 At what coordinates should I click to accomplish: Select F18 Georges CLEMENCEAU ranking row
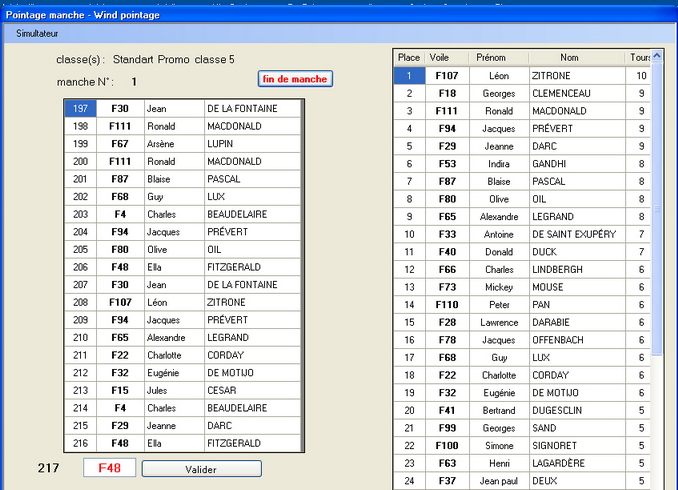[520, 94]
